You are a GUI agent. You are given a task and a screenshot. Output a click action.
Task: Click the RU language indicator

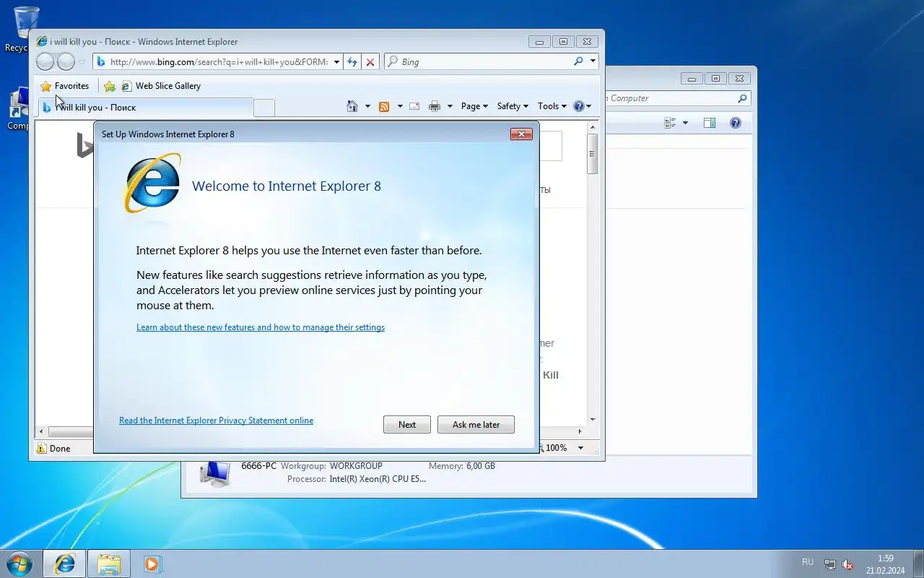[x=808, y=562]
